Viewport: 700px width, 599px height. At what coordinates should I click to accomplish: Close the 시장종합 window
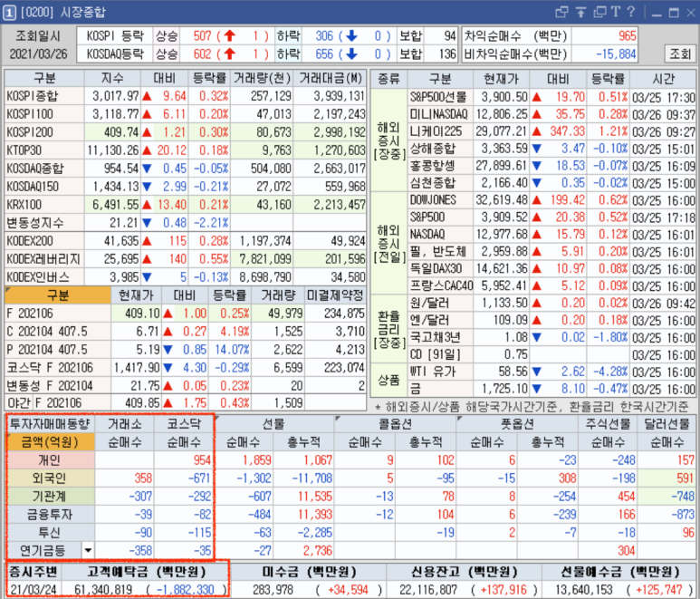click(x=691, y=13)
